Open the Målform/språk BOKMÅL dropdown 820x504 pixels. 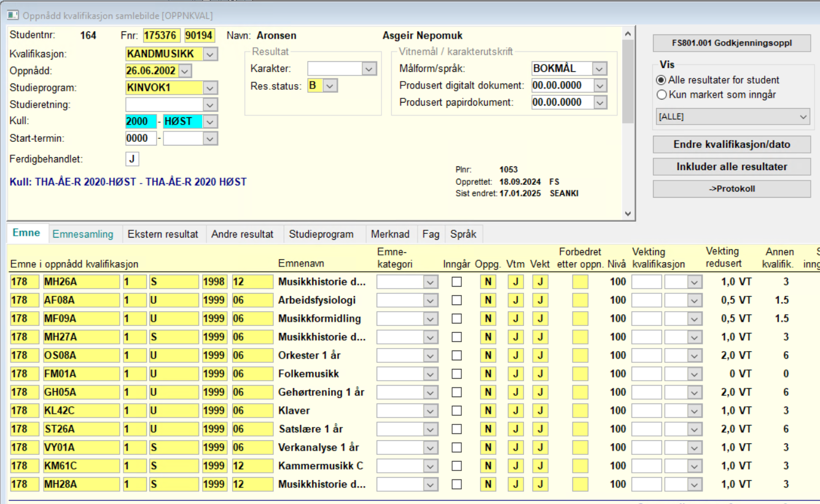600,69
